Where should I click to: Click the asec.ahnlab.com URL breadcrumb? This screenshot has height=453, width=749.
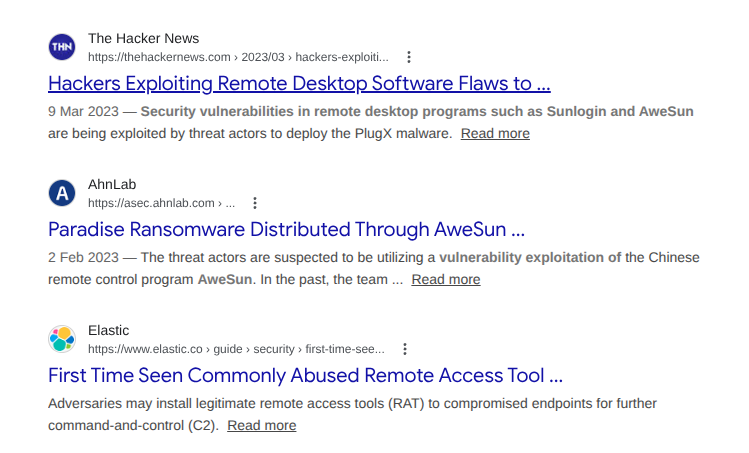[161, 203]
